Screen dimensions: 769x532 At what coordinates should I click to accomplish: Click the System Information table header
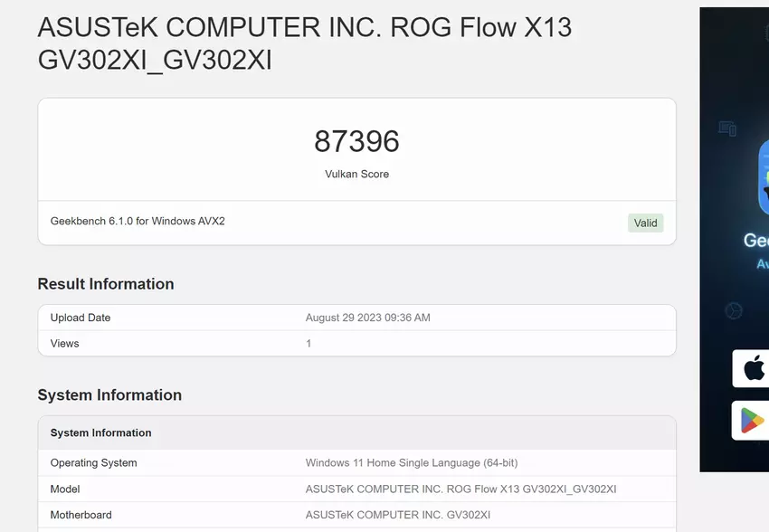(x=101, y=432)
